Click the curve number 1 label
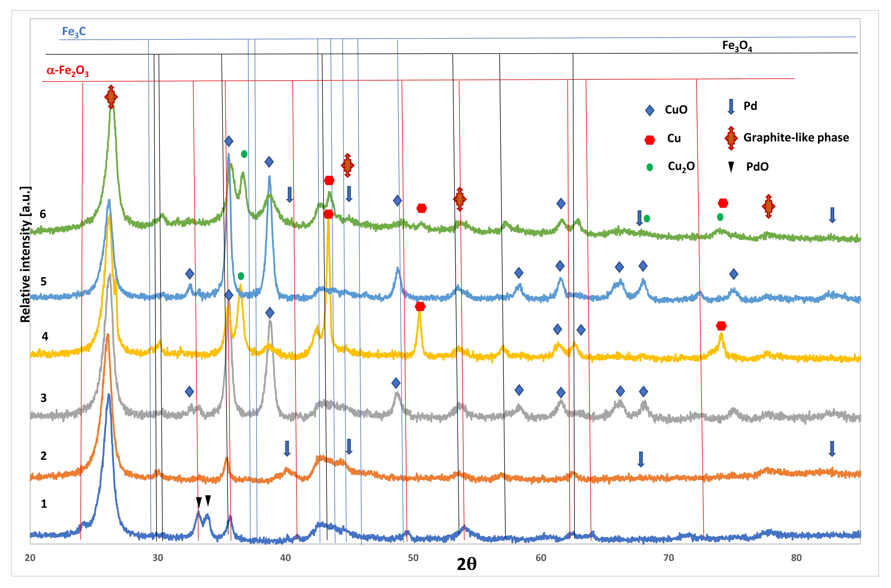The width and height of the screenshot is (891, 588). pyautogui.click(x=44, y=504)
